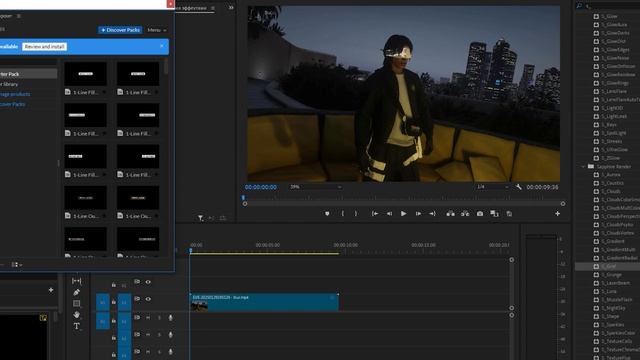
Task: Dismiss the update available banner
Action: tap(162, 46)
